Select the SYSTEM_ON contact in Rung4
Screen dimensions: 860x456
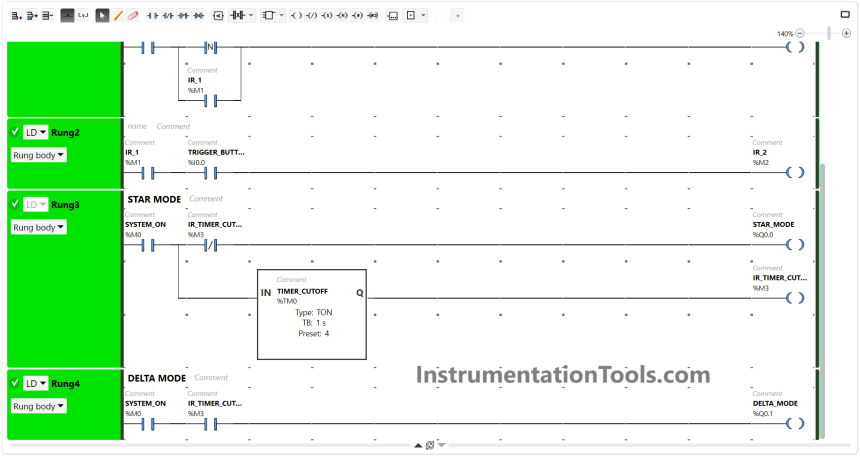click(x=148, y=424)
